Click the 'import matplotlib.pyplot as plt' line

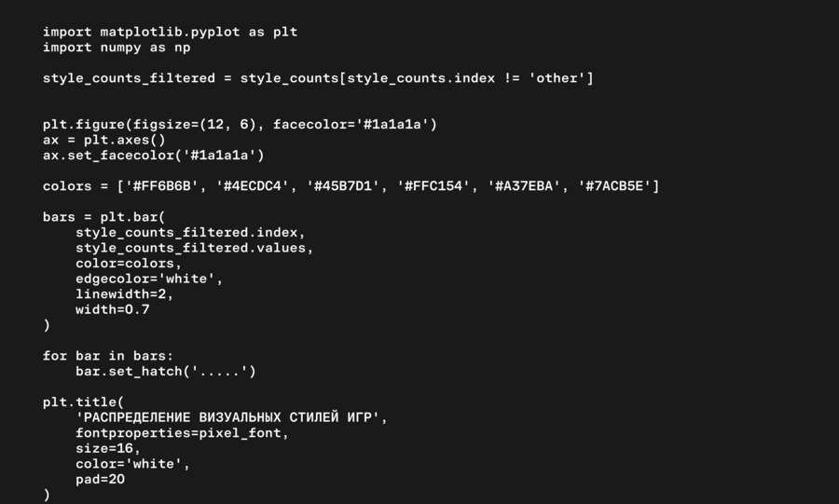[170, 32]
